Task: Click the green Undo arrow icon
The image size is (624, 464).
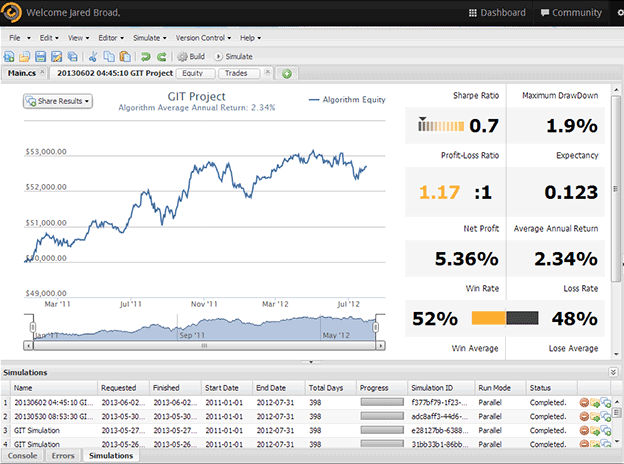Action: 146,57
